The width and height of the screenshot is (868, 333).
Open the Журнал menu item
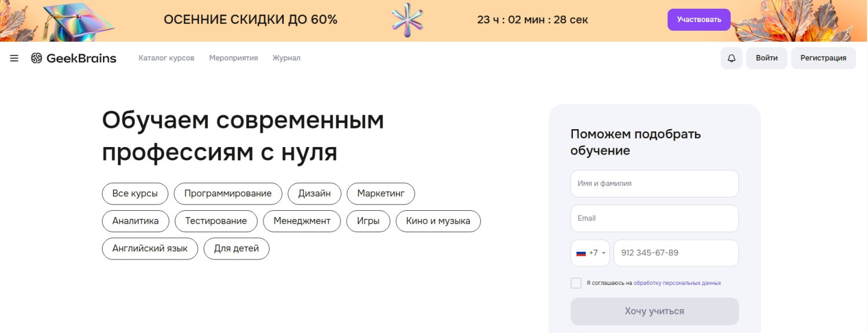coord(286,58)
